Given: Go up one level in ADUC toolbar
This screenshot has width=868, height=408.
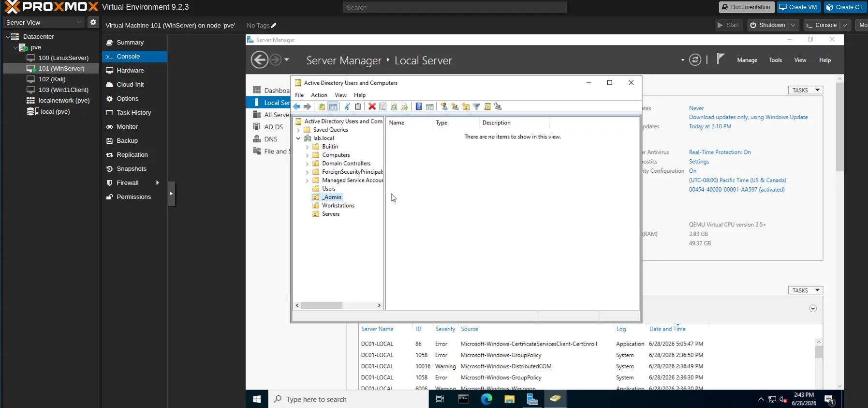Looking at the screenshot, I should coord(322,106).
